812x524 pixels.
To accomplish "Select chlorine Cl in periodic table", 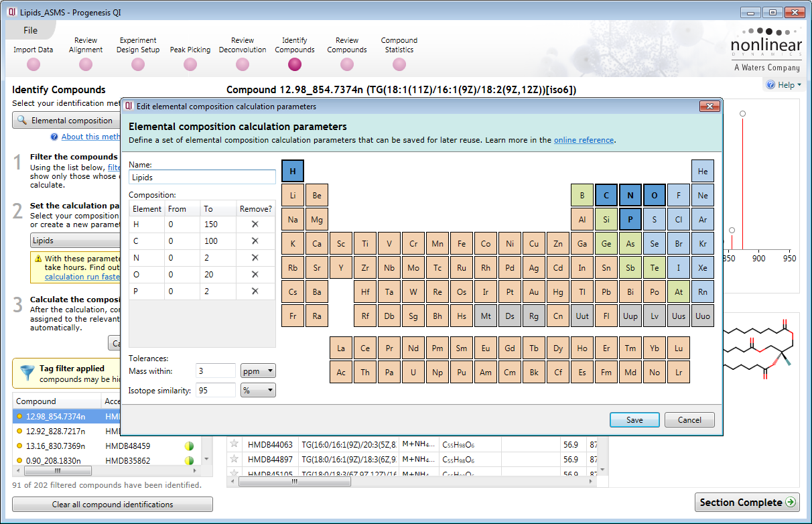I will [679, 219].
